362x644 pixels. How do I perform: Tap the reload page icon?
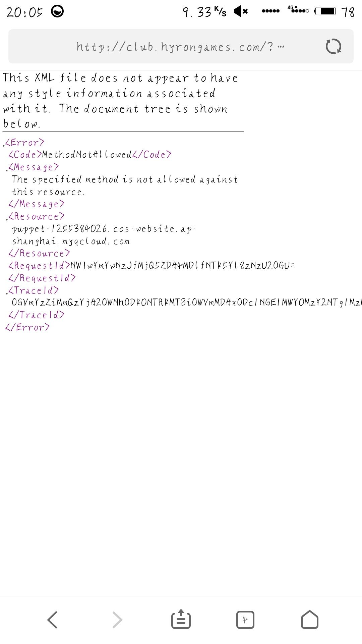click(334, 46)
